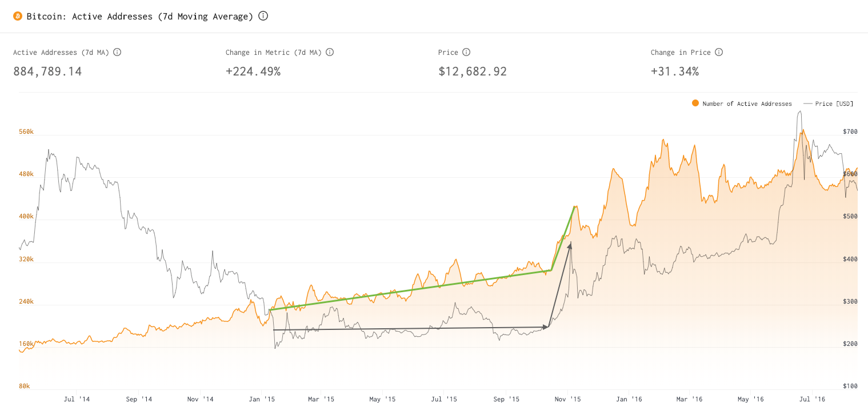The height and width of the screenshot is (410, 868).
Task: Click the 240k left axis label
Action: pos(26,301)
